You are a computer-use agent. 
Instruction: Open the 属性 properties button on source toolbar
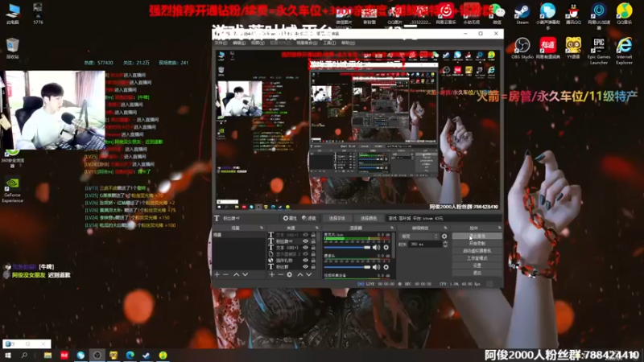(x=290, y=218)
